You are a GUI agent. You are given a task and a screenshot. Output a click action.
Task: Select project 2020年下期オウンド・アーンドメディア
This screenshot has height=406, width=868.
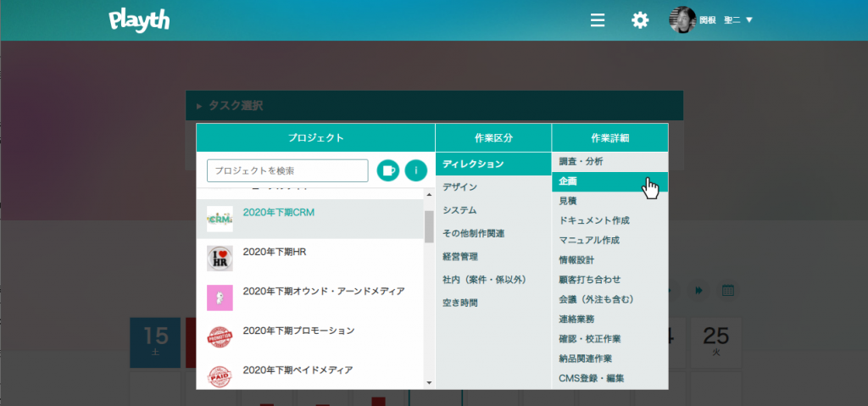tap(310, 298)
